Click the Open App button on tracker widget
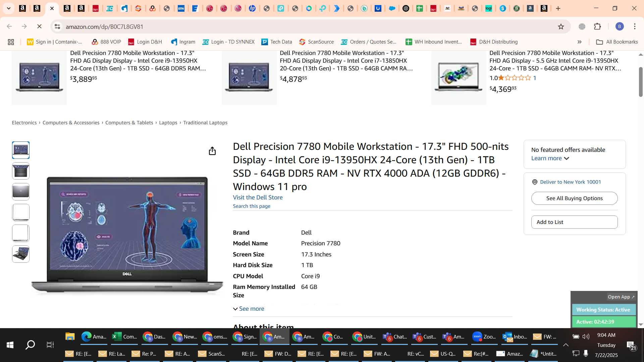Screen dimensions: 644x362 (x=621, y=297)
